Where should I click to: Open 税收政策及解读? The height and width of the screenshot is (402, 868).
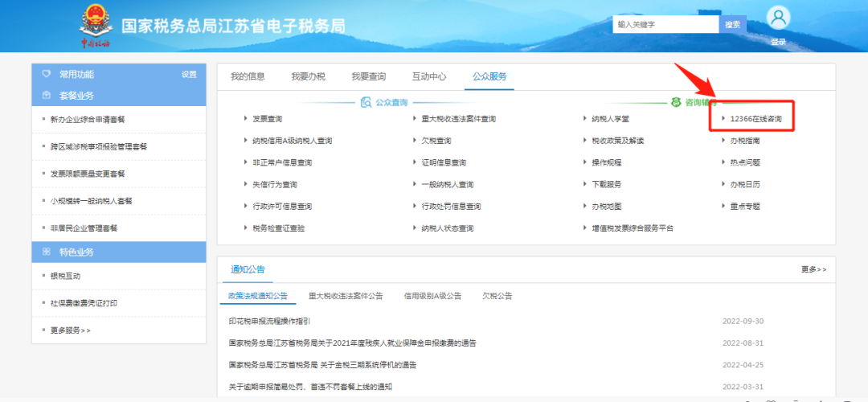618,141
